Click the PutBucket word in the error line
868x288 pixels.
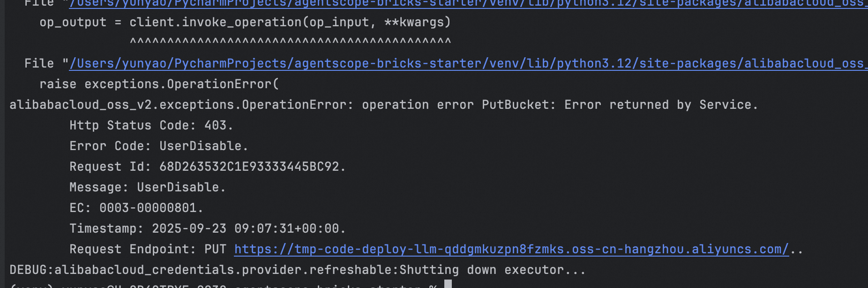click(x=515, y=105)
